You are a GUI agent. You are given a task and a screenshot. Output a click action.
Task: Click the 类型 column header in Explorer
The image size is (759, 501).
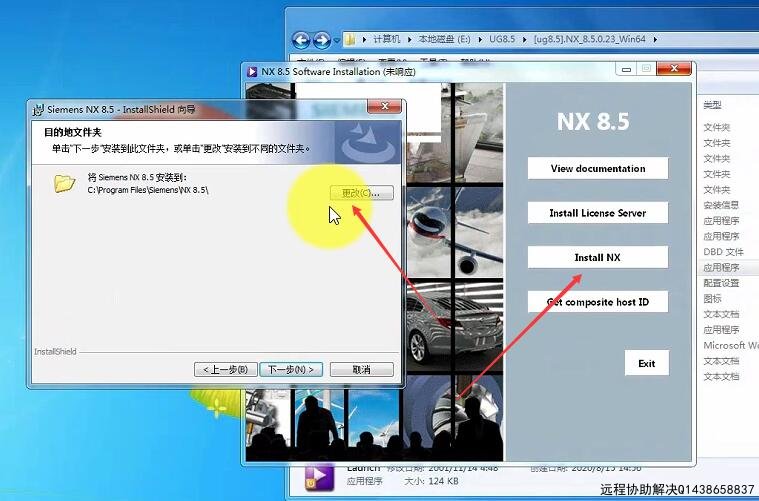[x=713, y=105]
